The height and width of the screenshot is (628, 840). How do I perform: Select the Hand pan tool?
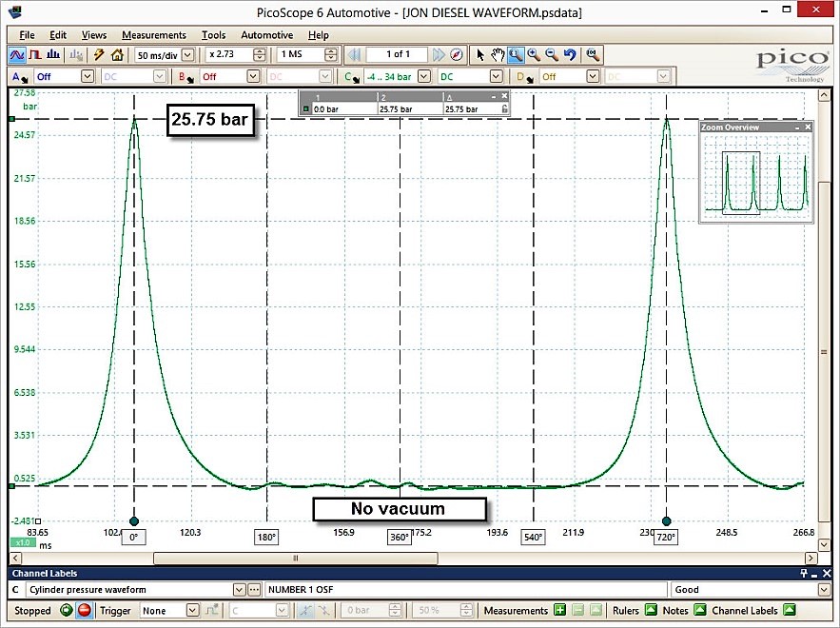pos(498,54)
